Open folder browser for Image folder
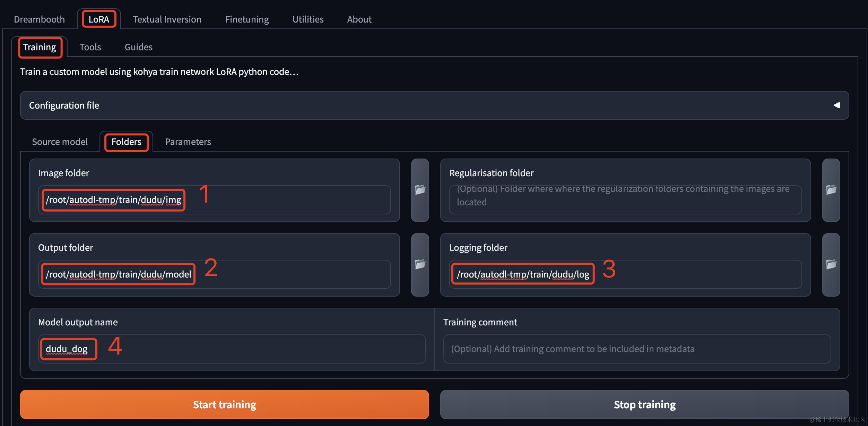Image resolution: width=868 pixels, height=426 pixels. (420, 190)
